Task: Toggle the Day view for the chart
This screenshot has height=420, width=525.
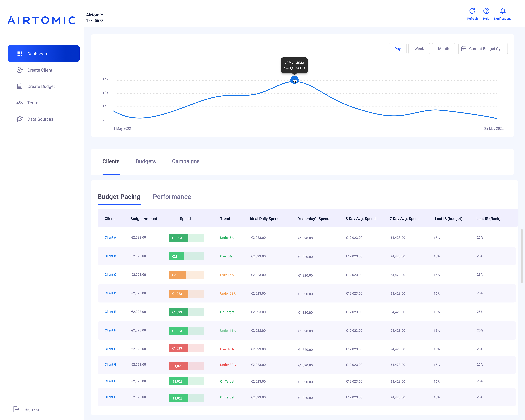Action: point(397,49)
